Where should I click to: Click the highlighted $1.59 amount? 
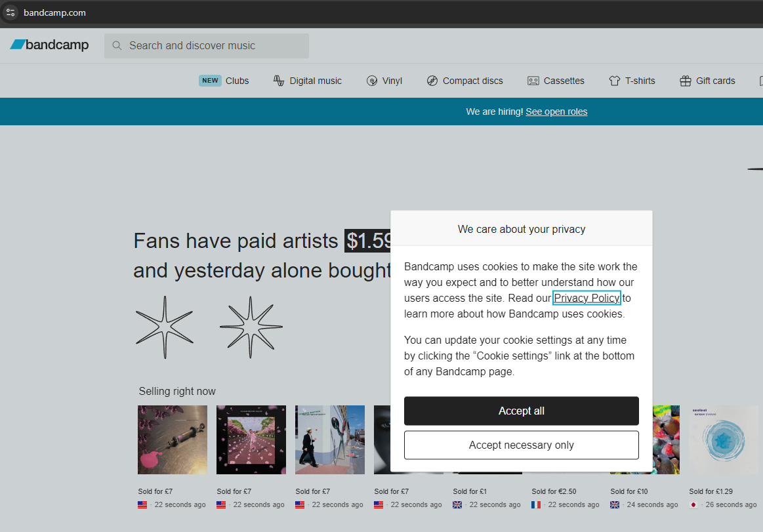[x=367, y=241]
